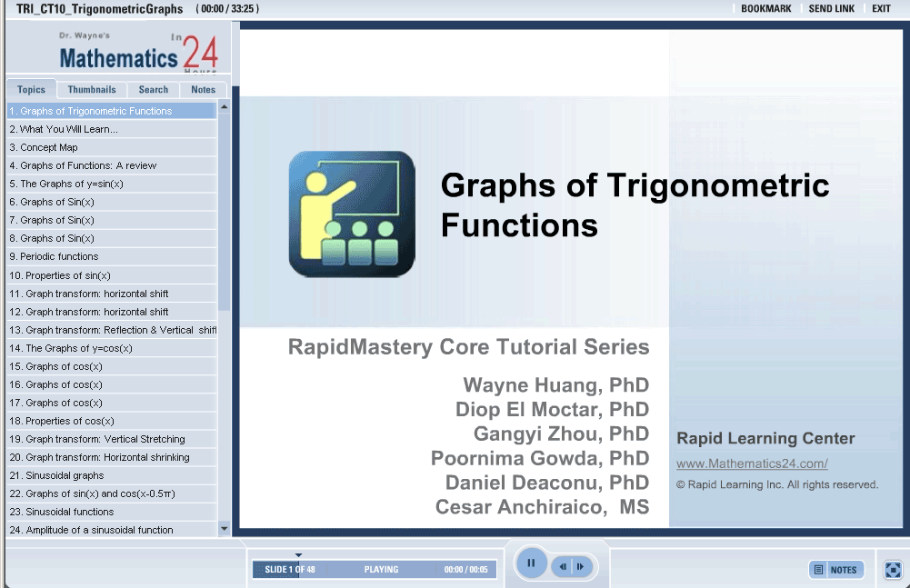Open the NOTES button at bottom right
The width and height of the screenshot is (910, 588).
(x=836, y=570)
